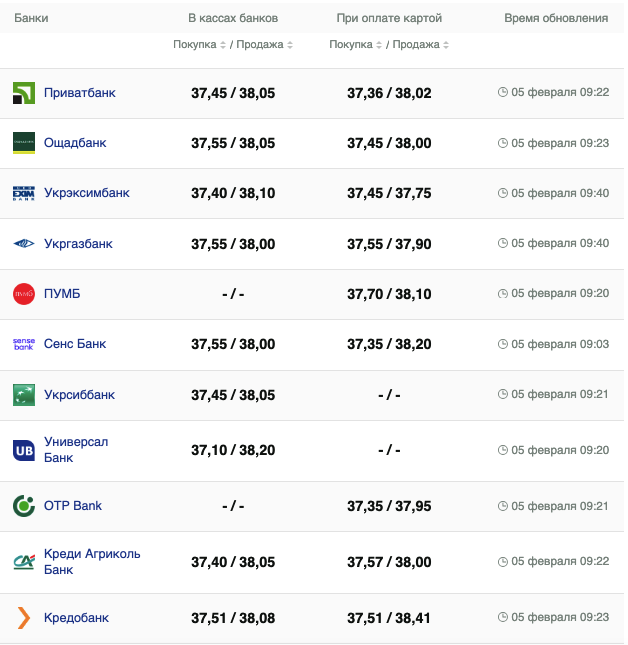Screen dimensions: 628x645
Task: Click the Ощадбанк logo icon
Action: pos(24,143)
